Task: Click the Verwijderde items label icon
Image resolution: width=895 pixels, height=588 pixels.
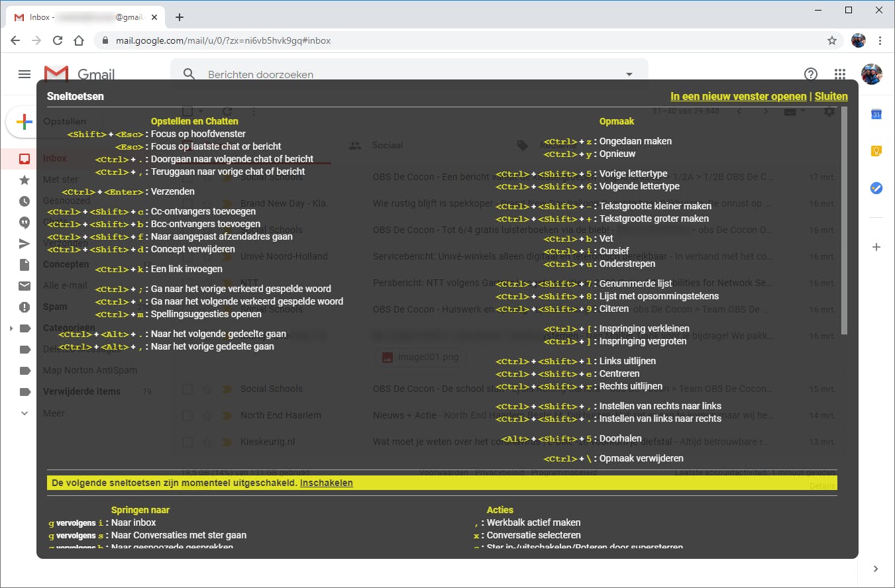Action: click(x=25, y=391)
